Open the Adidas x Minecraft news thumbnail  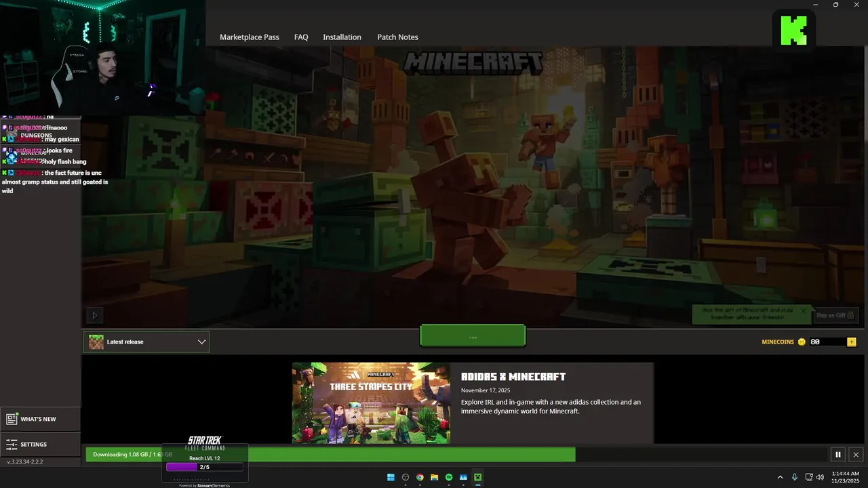371,403
